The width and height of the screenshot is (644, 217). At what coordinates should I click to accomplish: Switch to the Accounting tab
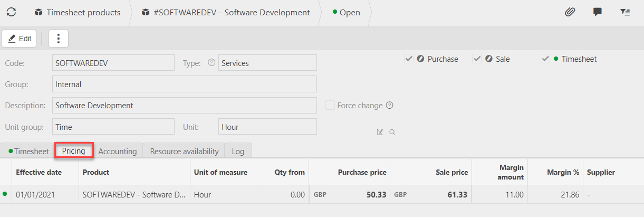[118, 151]
